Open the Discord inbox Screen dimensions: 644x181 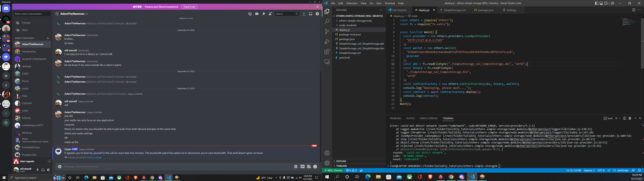click(310, 14)
